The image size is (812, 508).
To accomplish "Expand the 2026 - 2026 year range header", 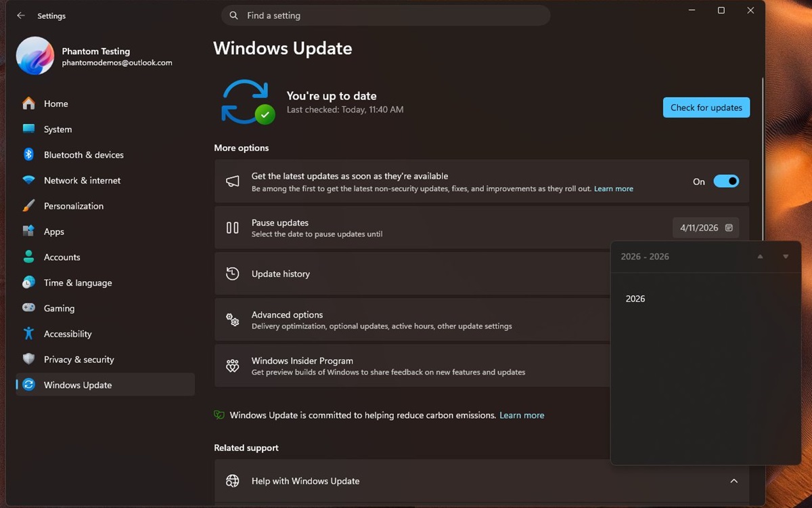I will tap(645, 256).
